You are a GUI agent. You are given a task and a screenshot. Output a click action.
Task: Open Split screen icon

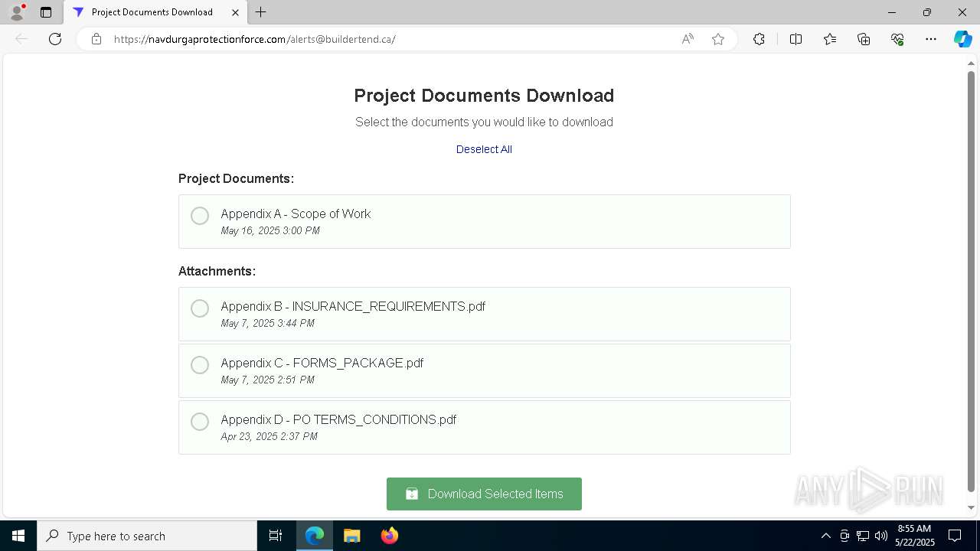795,39
